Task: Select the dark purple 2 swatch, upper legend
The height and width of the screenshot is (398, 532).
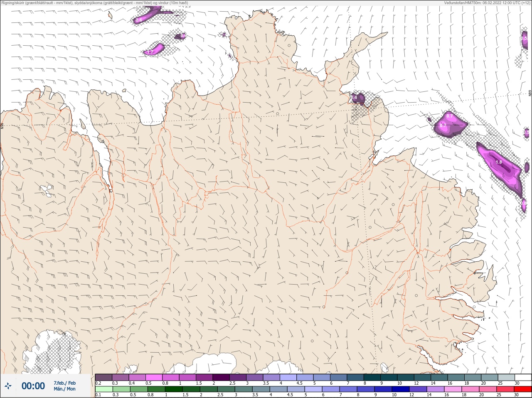Action: [x=221, y=377]
